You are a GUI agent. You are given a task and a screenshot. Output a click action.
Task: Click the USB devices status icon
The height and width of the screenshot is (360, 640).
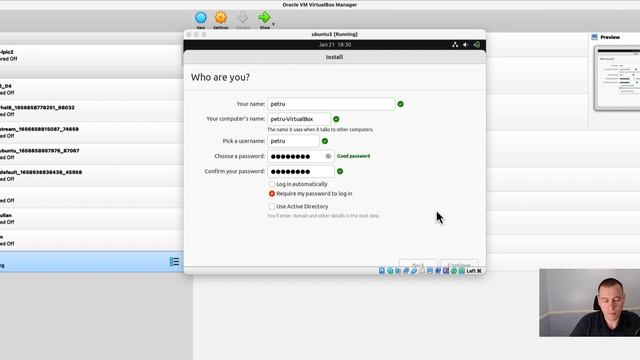pos(414,271)
